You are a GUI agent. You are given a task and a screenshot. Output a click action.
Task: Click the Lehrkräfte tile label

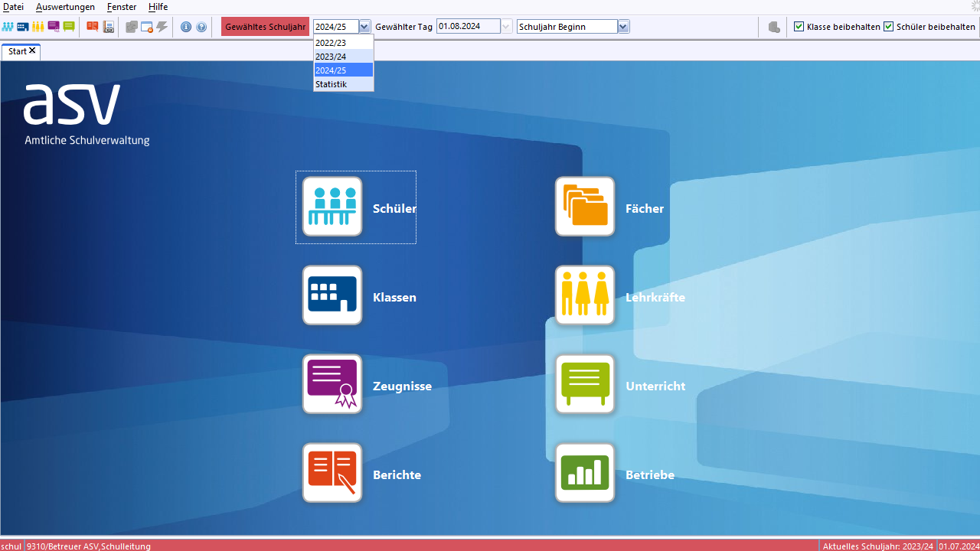655,297
